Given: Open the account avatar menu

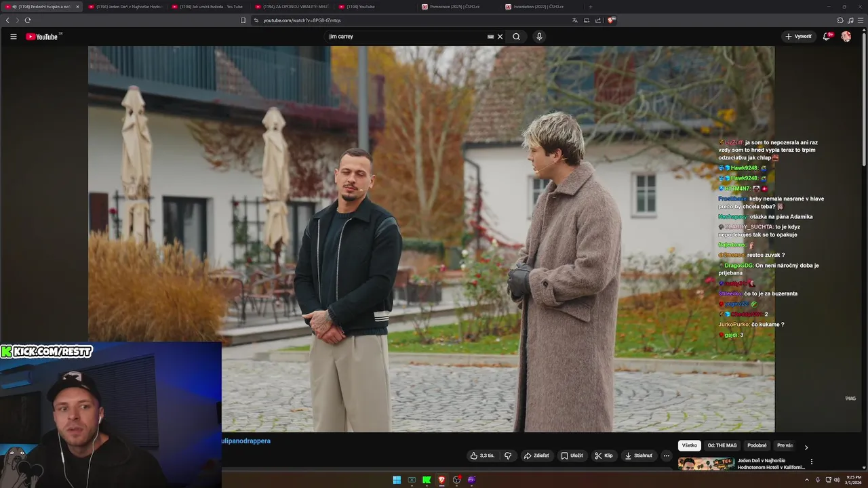Looking at the screenshot, I should click(846, 37).
